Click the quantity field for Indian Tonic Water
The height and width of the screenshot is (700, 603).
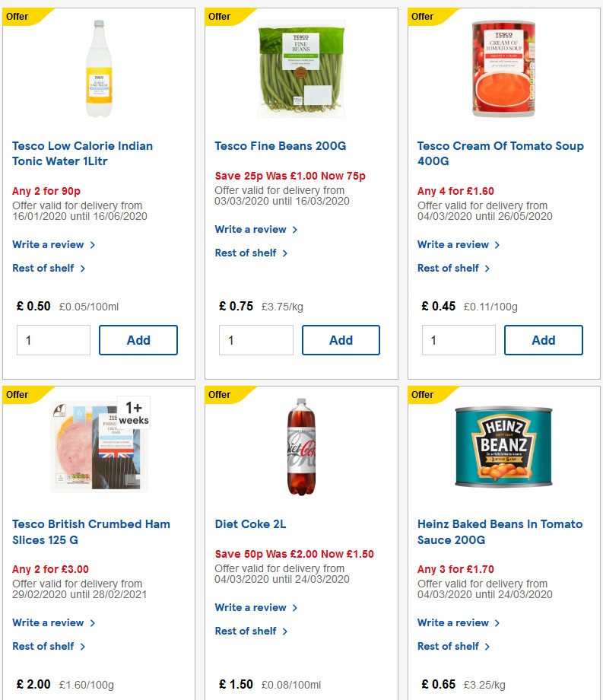53,340
